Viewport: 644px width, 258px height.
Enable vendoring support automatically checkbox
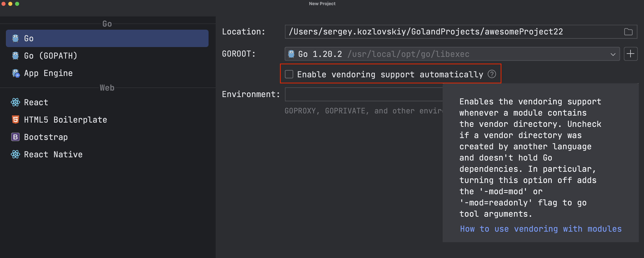(289, 74)
